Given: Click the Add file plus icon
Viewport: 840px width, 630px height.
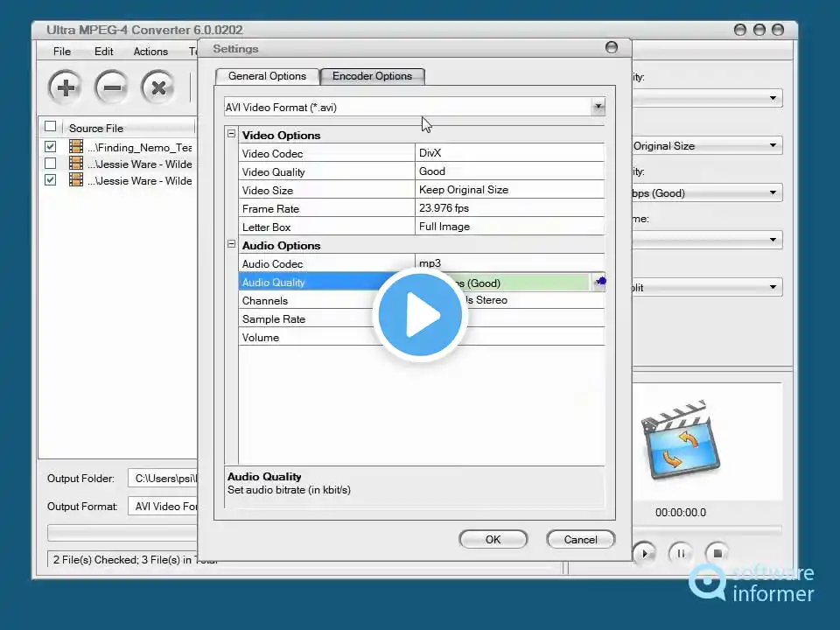Looking at the screenshot, I should tap(65, 87).
